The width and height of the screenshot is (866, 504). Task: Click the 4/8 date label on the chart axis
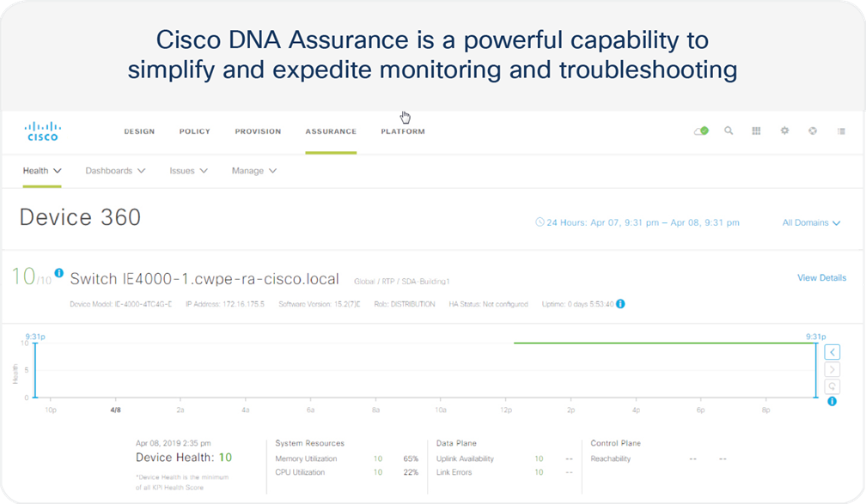tap(115, 410)
